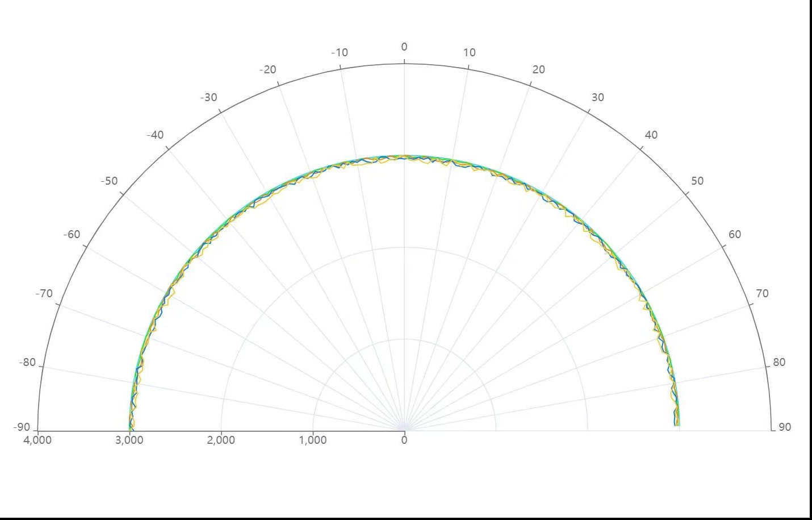Select the 50 degree angle label
Viewport: 812px width, 520px height.
[697, 181]
